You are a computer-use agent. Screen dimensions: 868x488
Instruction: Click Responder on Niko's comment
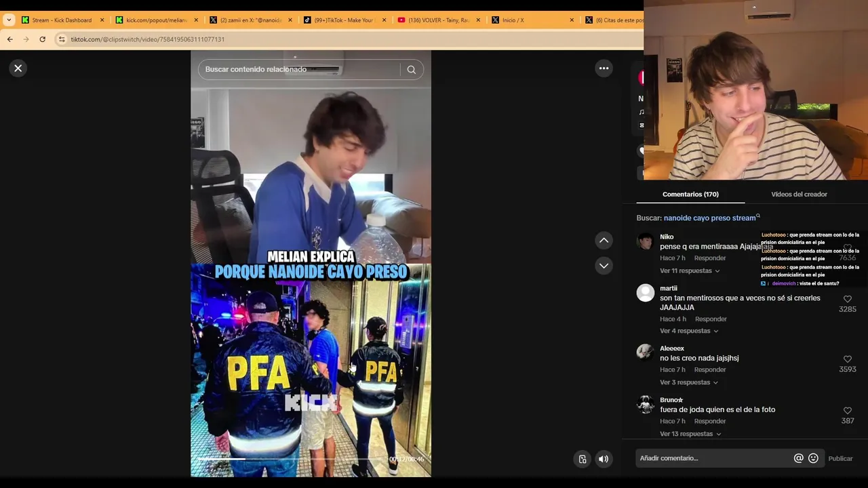pos(710,258)
